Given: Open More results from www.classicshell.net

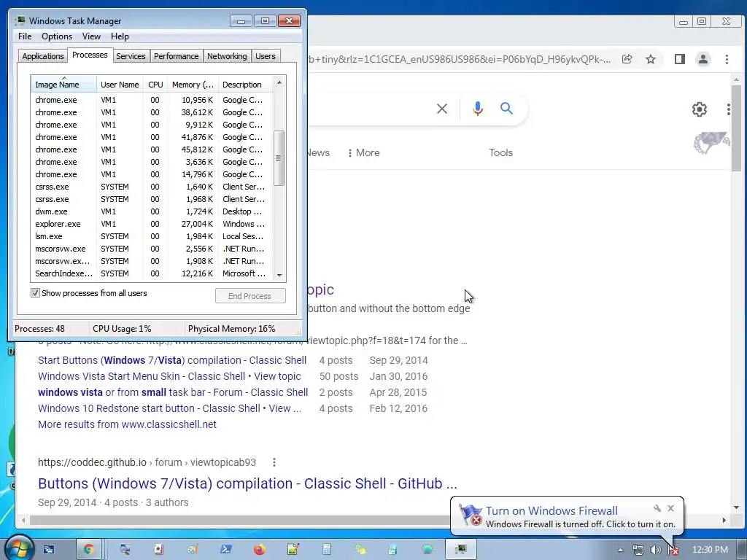Looking at the screenshot, I should pyautogui.click(x=127, y=424).
